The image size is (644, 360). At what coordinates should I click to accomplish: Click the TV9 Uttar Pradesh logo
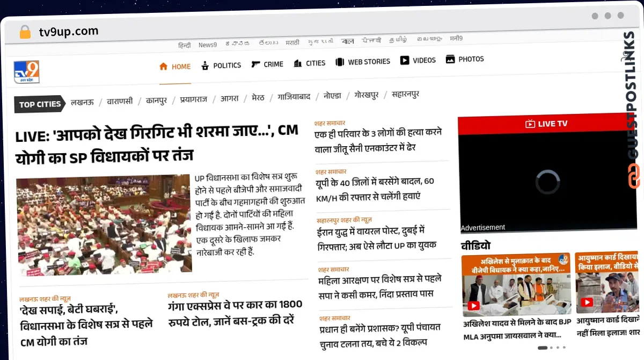click(26, 72)
